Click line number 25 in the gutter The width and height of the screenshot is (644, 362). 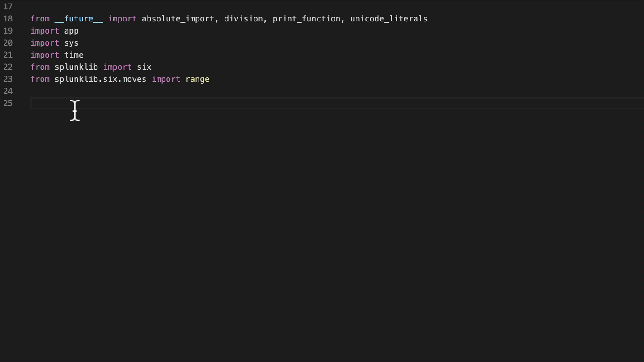pos(8,103)
